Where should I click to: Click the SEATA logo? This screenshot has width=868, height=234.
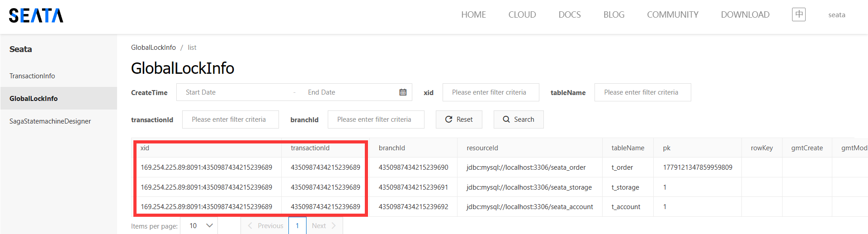tap(36, 15)
